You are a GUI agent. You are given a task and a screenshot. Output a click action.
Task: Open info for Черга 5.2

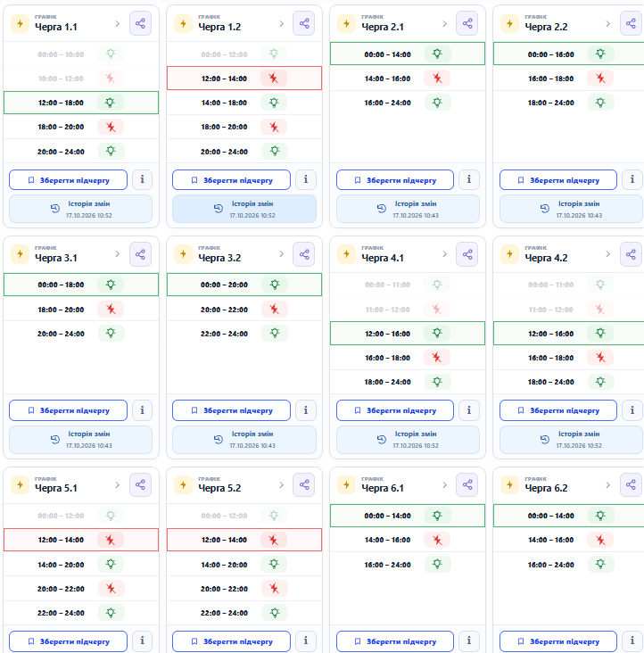pyautogui.click(x=306, y=641)
